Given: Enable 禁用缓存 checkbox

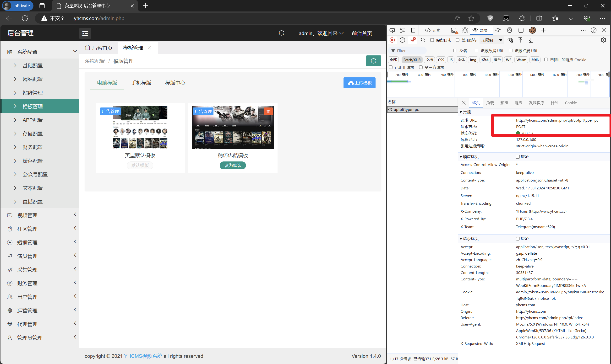Looking at the screenshot, I should [x=458, y=40].
